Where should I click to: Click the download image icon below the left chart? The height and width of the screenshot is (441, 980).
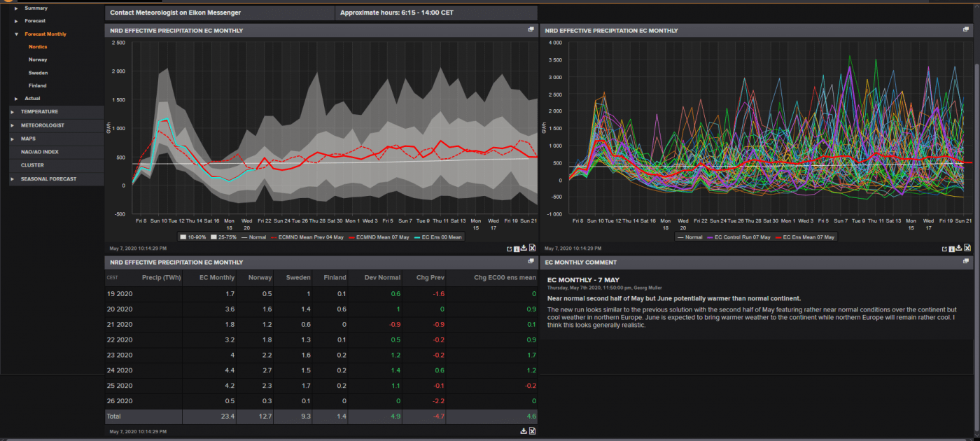tap(524, 247)
